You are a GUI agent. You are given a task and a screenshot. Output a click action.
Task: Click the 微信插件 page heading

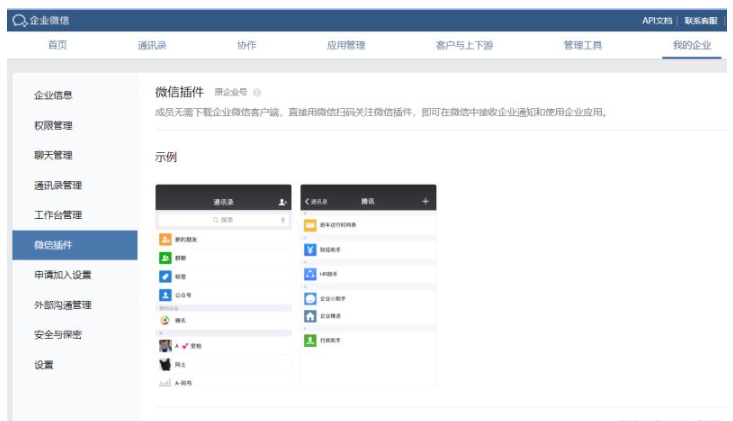[180, 92]
